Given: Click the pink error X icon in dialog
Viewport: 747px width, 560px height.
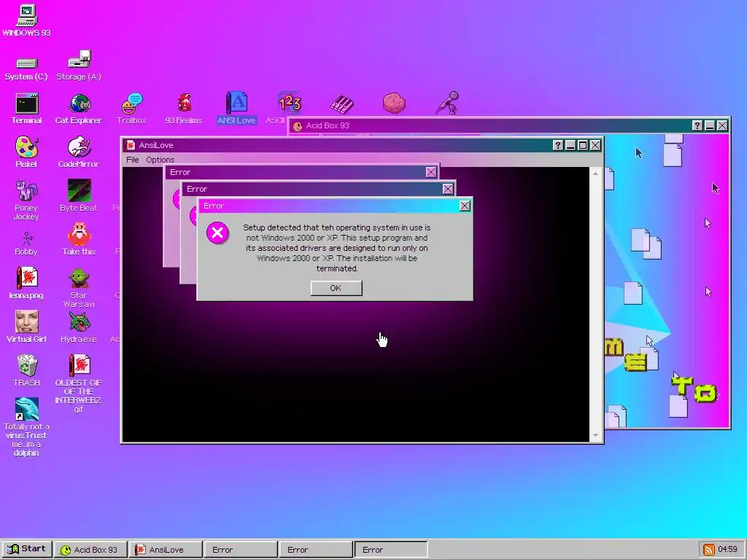Looking at the screenshot, I should 217,233.
